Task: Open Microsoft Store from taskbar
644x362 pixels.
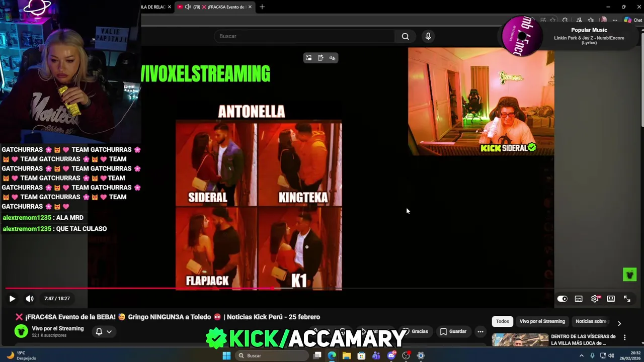Action: [x=361, y=355]
